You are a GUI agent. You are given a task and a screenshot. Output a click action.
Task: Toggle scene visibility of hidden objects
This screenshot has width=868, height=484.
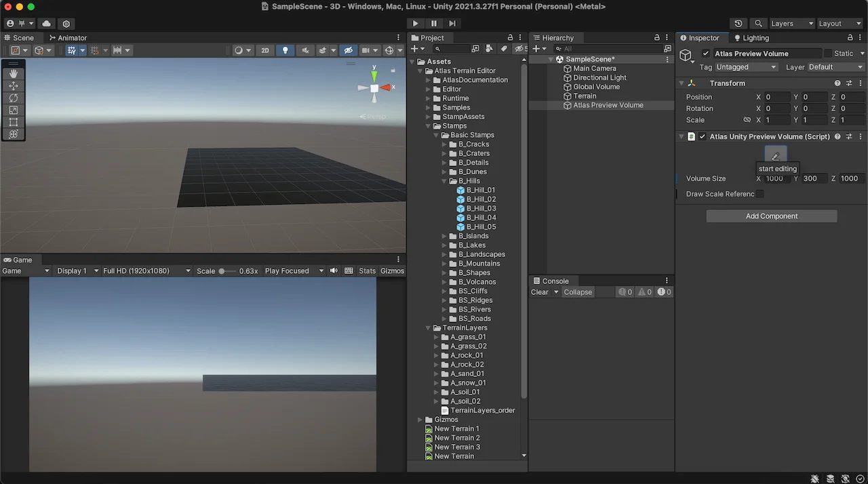pyautogui.click(x=348, y=50)
